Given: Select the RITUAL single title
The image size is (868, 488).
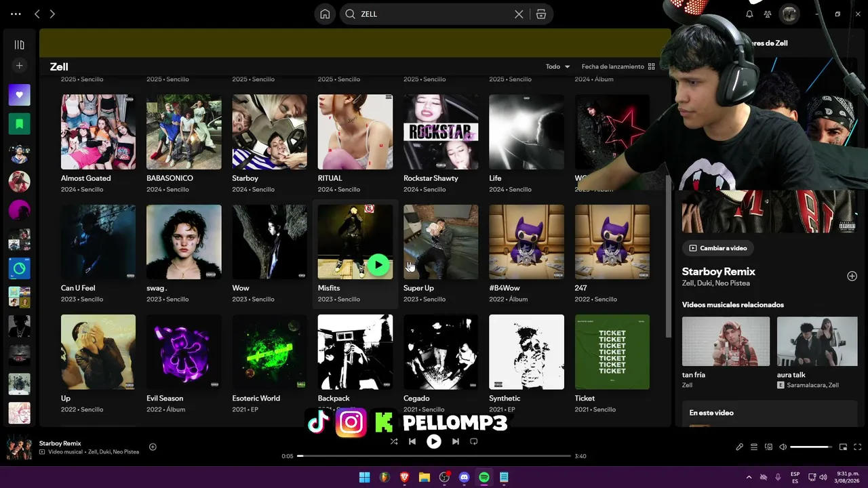Looking at the screenshot, I should pos(330,178).
